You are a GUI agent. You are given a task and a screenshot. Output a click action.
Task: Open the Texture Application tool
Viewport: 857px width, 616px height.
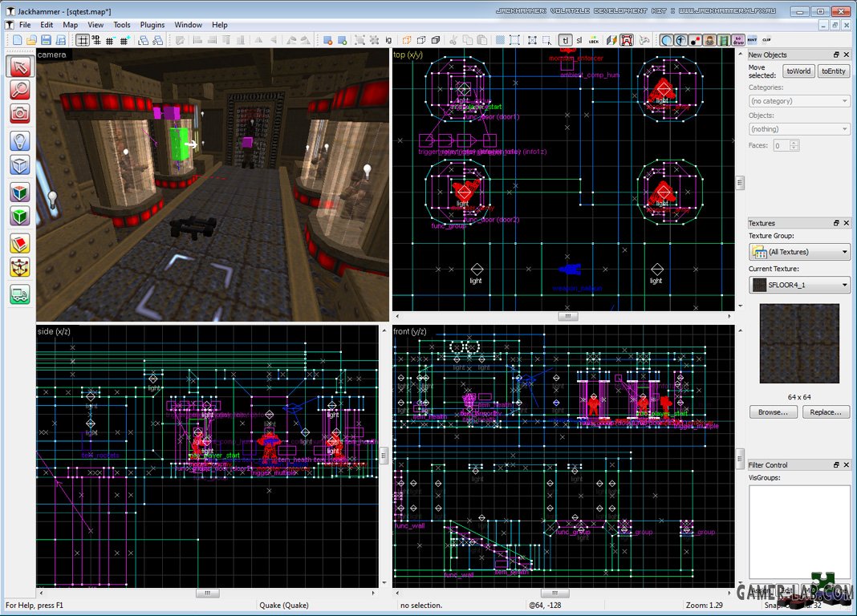(x=20, y=192)
